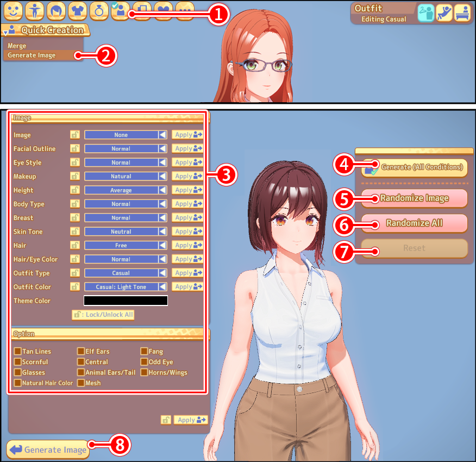
Task: Click Generate (All Conditions) button
Action: [x=414, y=167]
